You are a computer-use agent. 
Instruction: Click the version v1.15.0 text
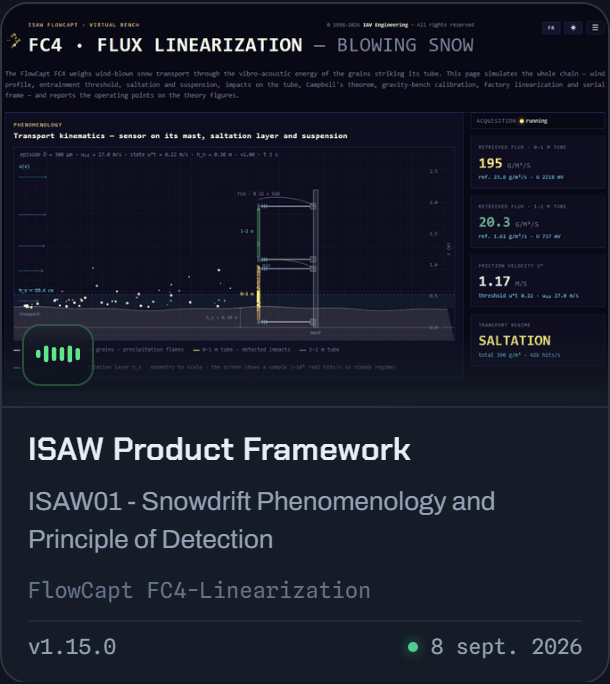tap(72, 647)
